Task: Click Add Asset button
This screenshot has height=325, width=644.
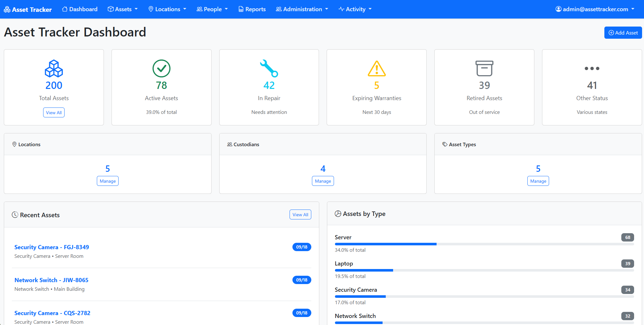Action: point(623,33)
